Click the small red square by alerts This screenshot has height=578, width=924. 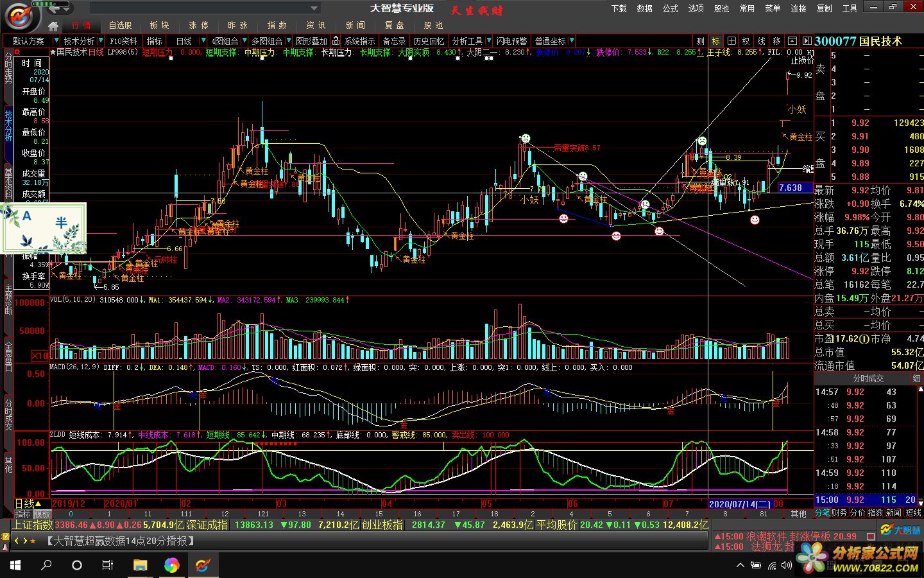click(x=871, y=536)
